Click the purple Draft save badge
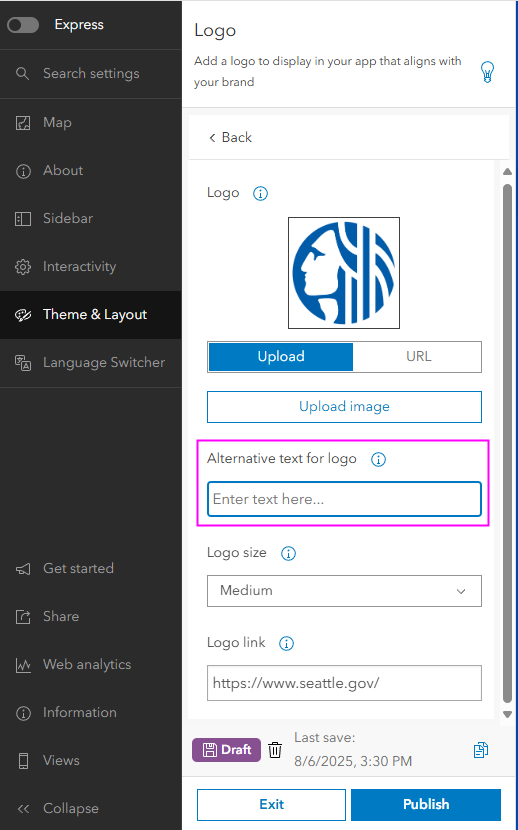Image resolution: width=518 pixels, height=830 pixels. click(x=226, y=750)
